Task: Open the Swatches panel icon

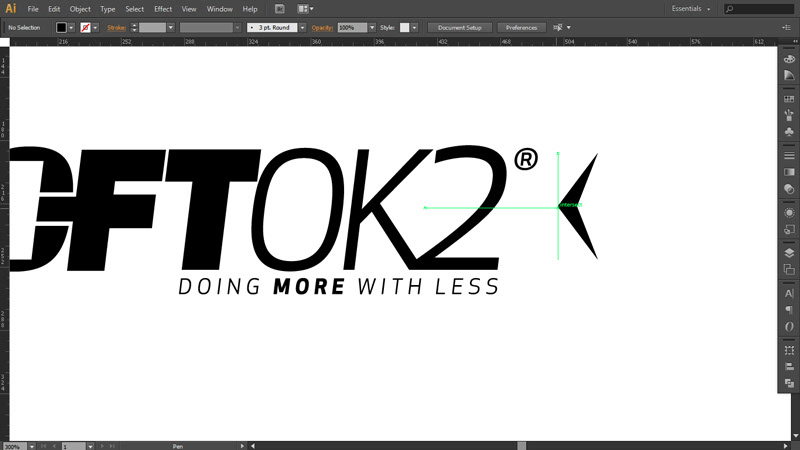Action: coord(789,99)
